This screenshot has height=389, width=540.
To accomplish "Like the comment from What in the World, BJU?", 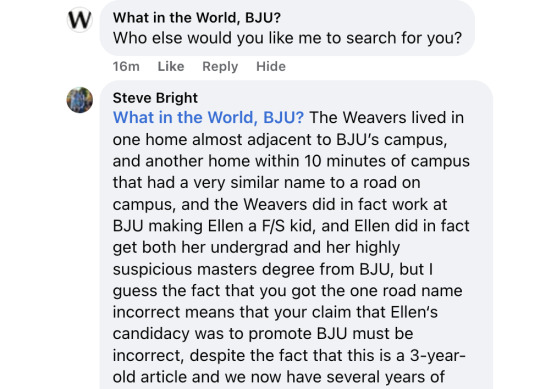I will (171, 66).
